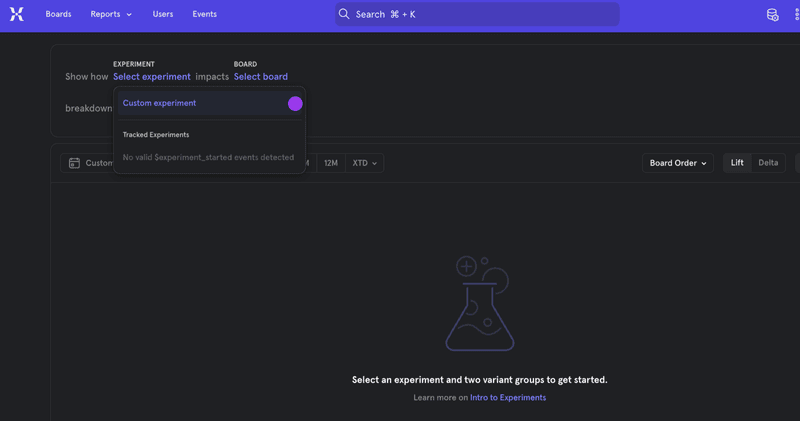Click the flask experiment illustration

(x=480, y=304)
